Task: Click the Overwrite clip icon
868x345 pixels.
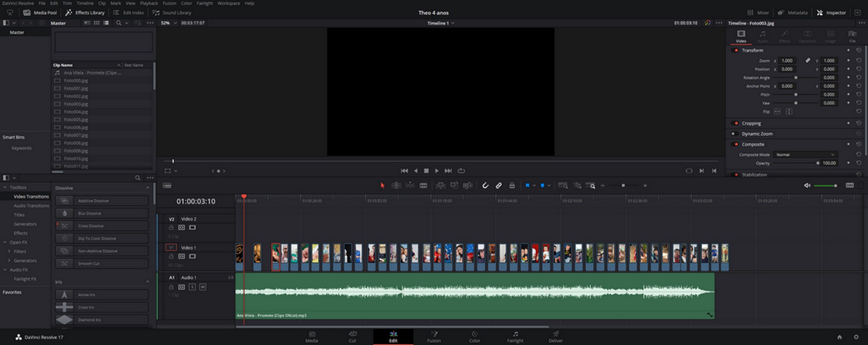Action: pos(454,186)
